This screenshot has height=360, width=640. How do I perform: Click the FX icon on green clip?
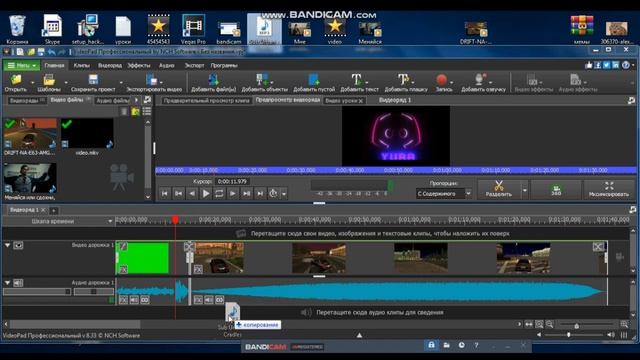click(123, 269)
